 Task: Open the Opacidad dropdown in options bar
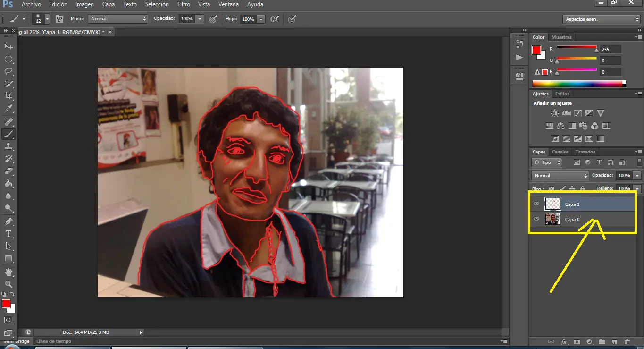(x=200, y=19)
